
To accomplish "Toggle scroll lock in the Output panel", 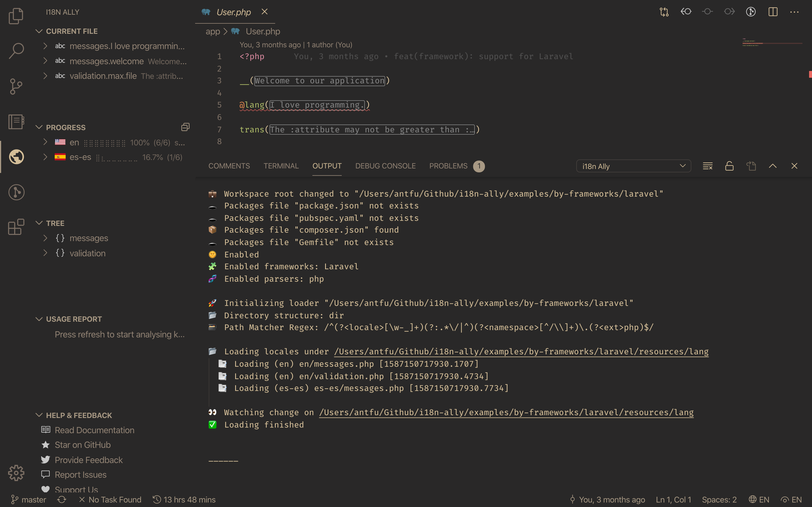I will (729, 166).
